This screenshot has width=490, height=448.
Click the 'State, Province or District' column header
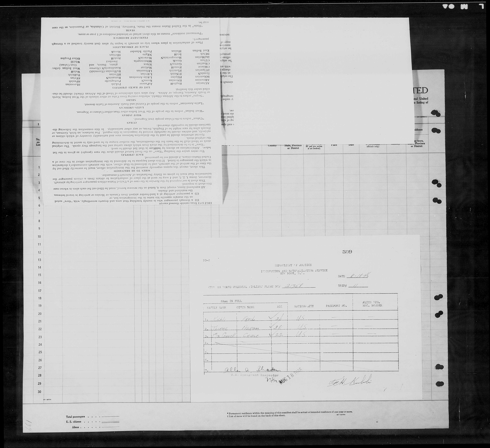click(x=293, y=147)
